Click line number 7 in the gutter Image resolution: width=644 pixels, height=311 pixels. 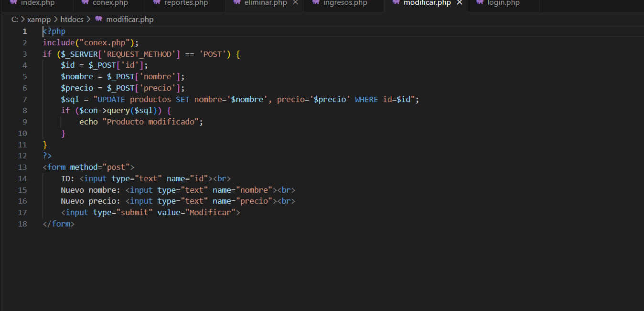point(24,99)
